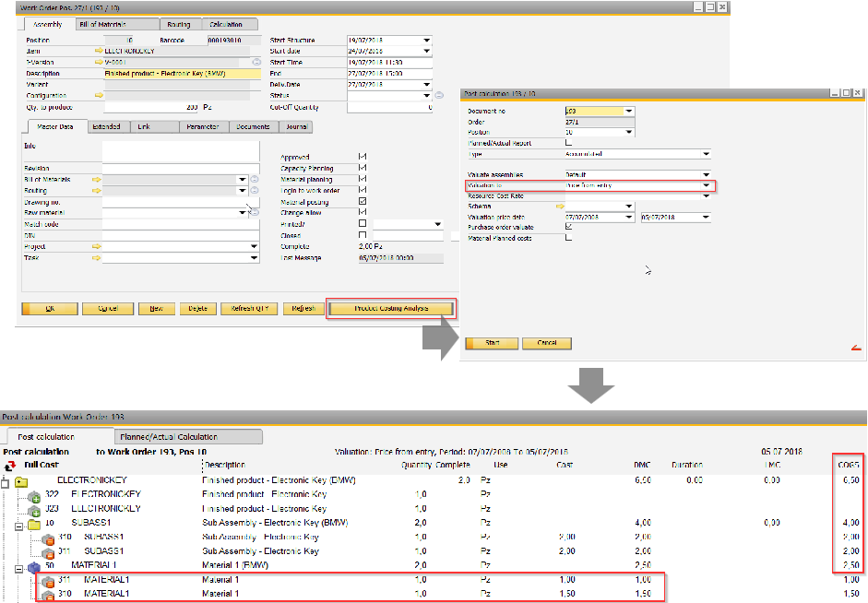
Task: Click the round icon beside Status field
Action: (x=439, y=95)
